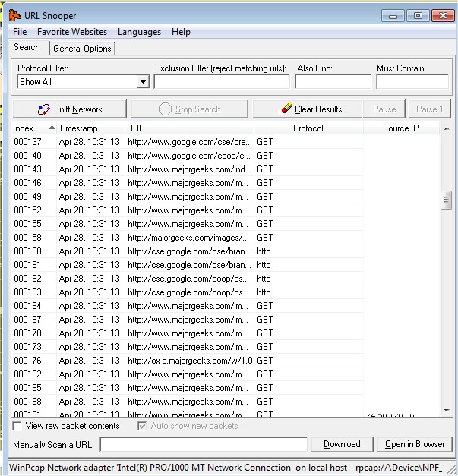Click the Stop Search circle icon

[165, 109]
